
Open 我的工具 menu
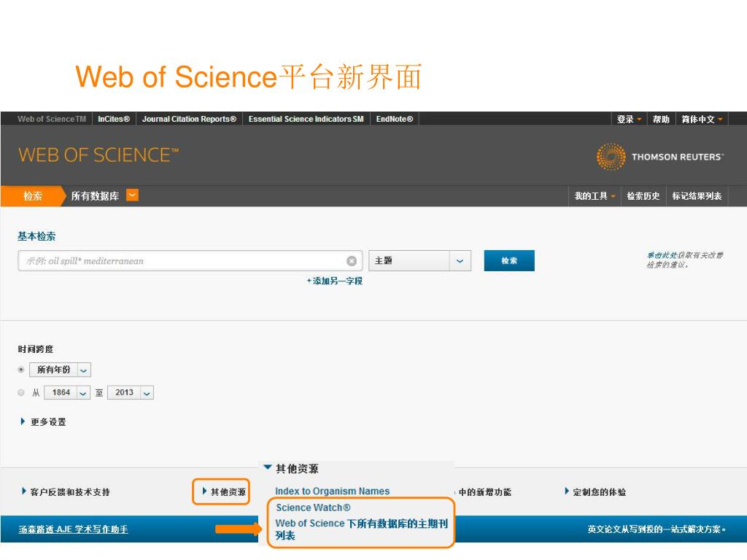click(x=595, y=195)
